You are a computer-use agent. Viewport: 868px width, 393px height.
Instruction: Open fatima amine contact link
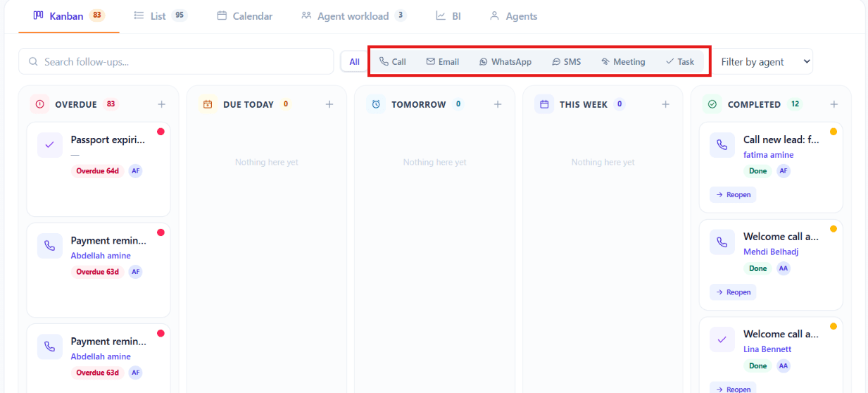pos(769,155)
